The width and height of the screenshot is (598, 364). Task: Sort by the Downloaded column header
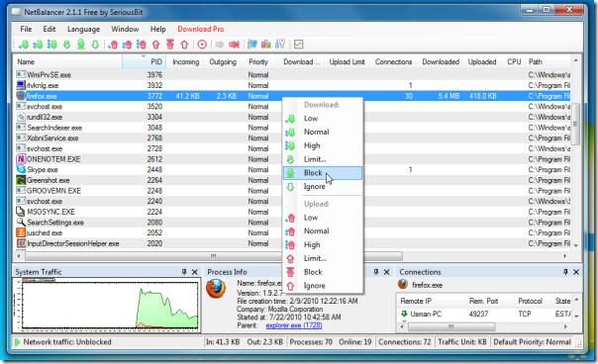coord(441,61)
